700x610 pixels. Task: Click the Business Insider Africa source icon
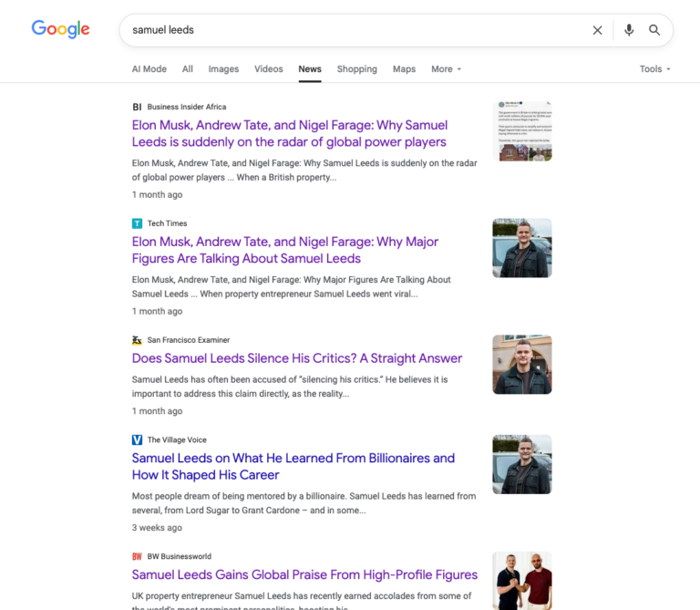point(137,107)
